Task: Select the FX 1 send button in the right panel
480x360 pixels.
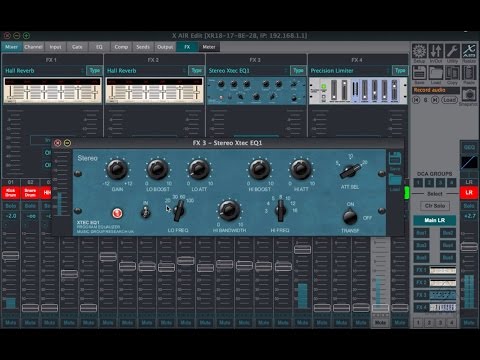Action: [x=435, y=270]
